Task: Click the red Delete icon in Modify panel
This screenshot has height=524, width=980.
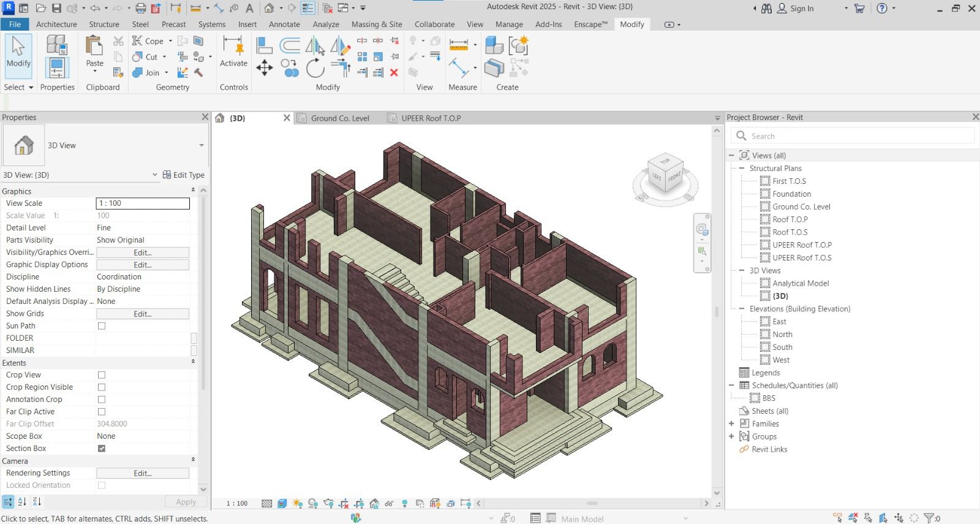Action: coord(394,72)
